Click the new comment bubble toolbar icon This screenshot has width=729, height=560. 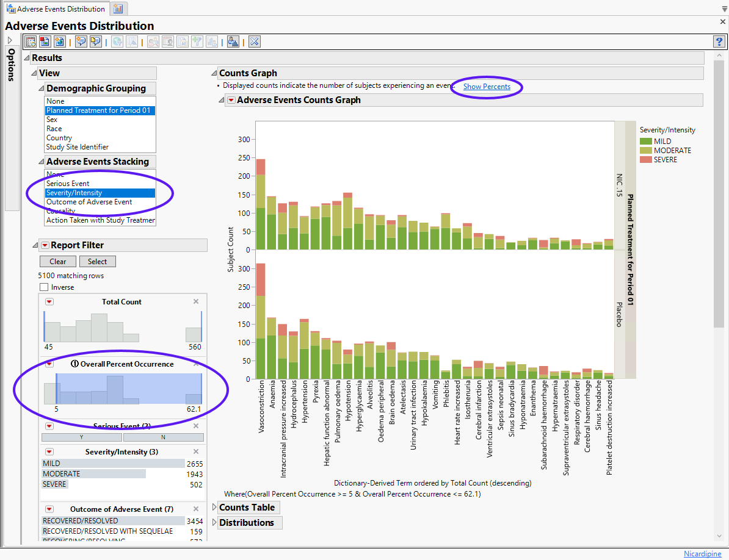tap(81, 41)
